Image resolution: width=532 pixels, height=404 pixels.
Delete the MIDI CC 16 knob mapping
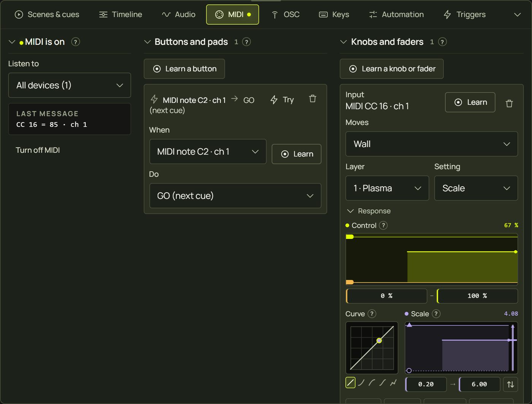pyautogui.click(x=509, y=103)
